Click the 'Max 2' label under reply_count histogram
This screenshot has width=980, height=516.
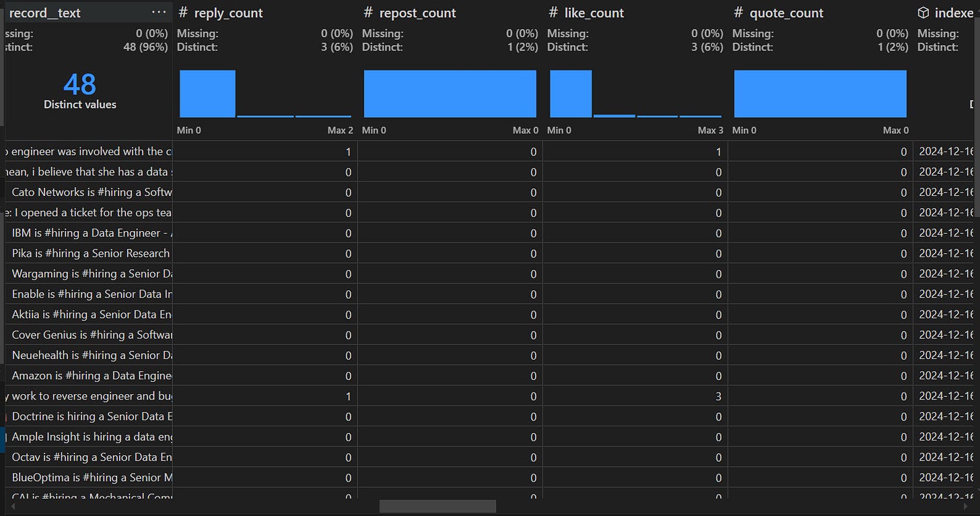340,130
